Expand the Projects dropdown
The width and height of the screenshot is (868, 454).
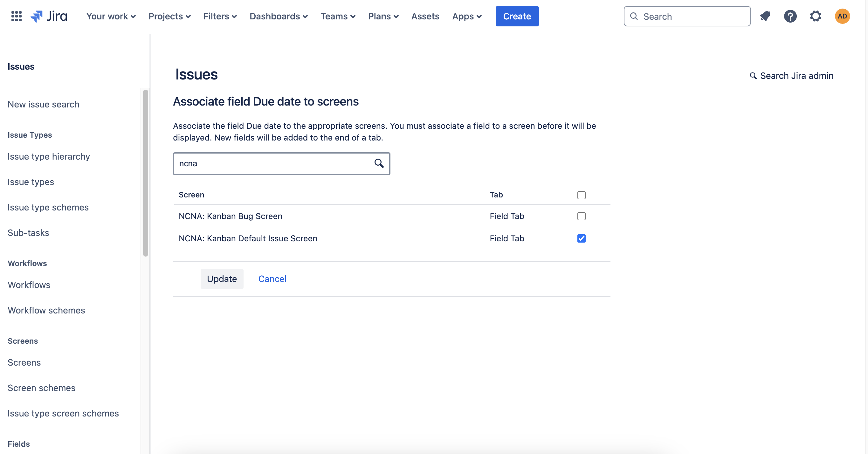[x=169, y=16]
